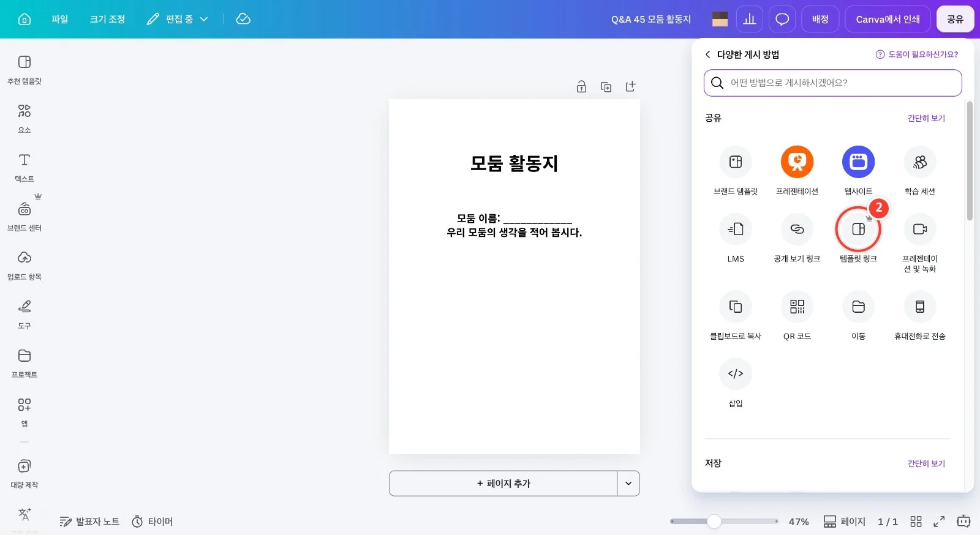Viewport: 980px width, 535px height.
Task: Open 추천 템플릿 in sidebar
Action: point(24,69)
